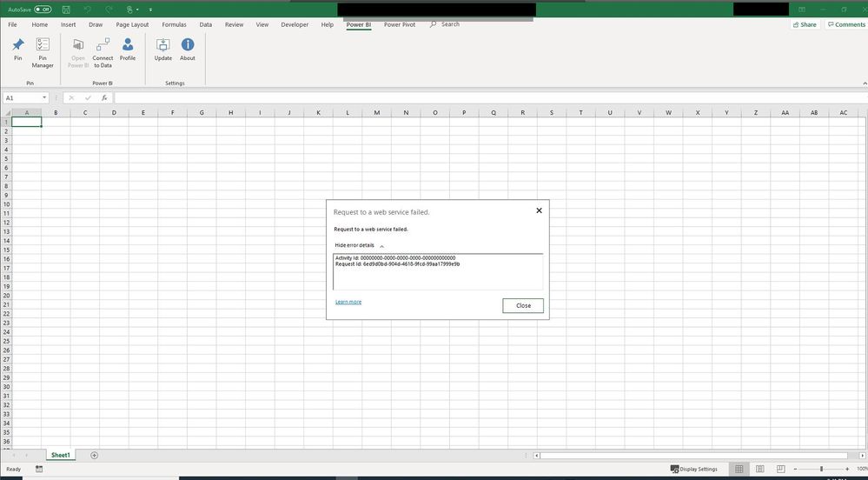The width and height of the screenshot is (868, 480).
Task: Click the Request Id line in error details
Action: coord(397,263)
